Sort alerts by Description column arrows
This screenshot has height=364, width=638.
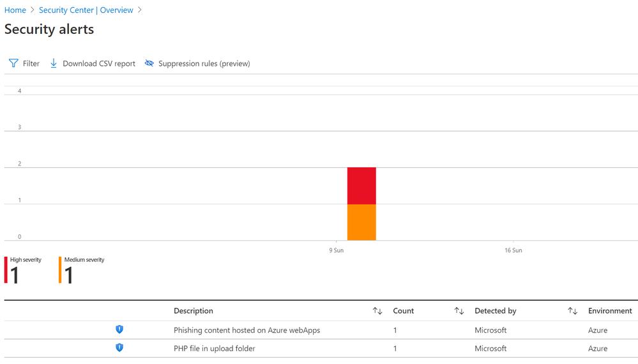(377, 311)
